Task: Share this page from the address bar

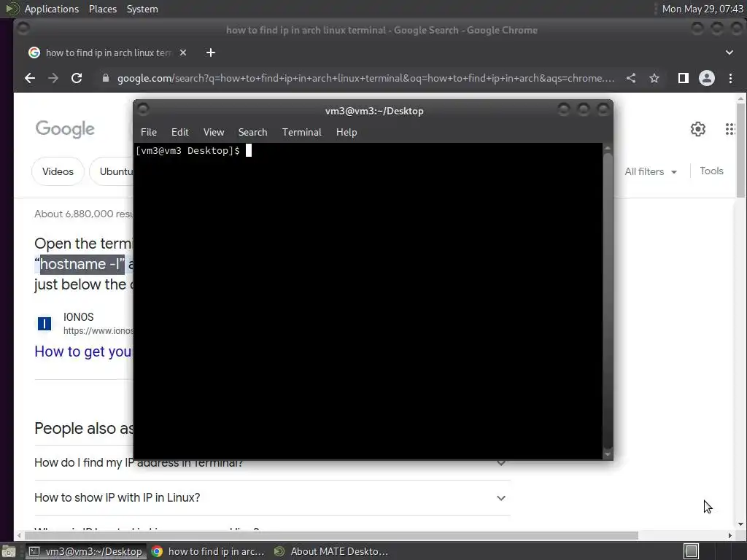Action: click(x=631, y=78)
